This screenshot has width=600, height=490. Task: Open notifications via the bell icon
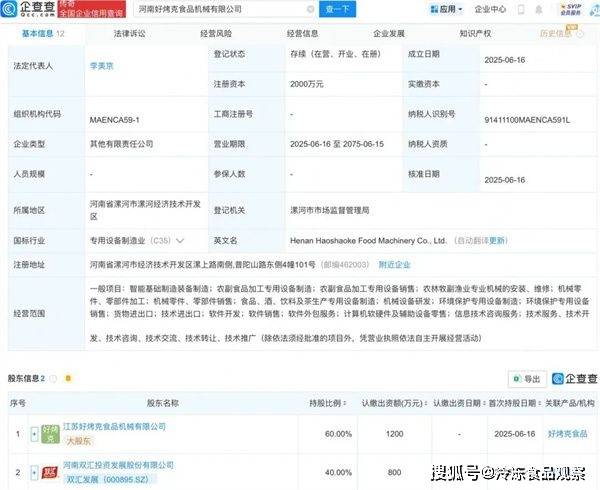pyautogui.click(x=539, y=9)
